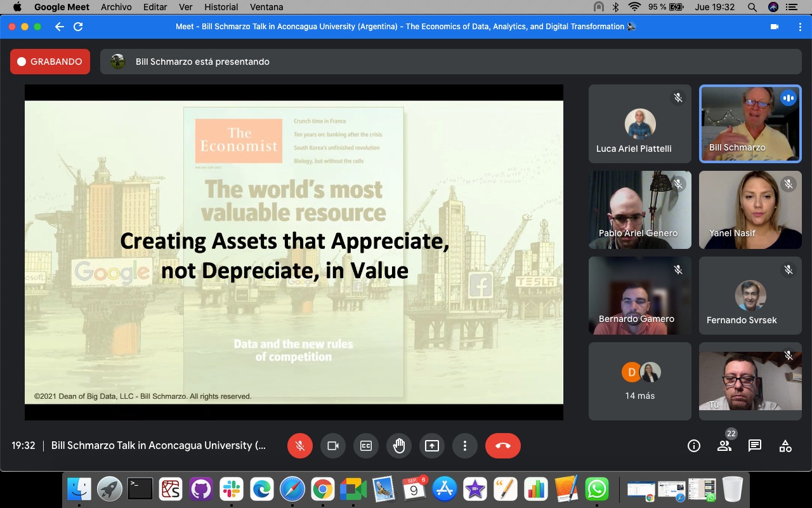The image size is (812, 508).
Task: Open the Ventana menu
Action: click(x=267, y=7)
